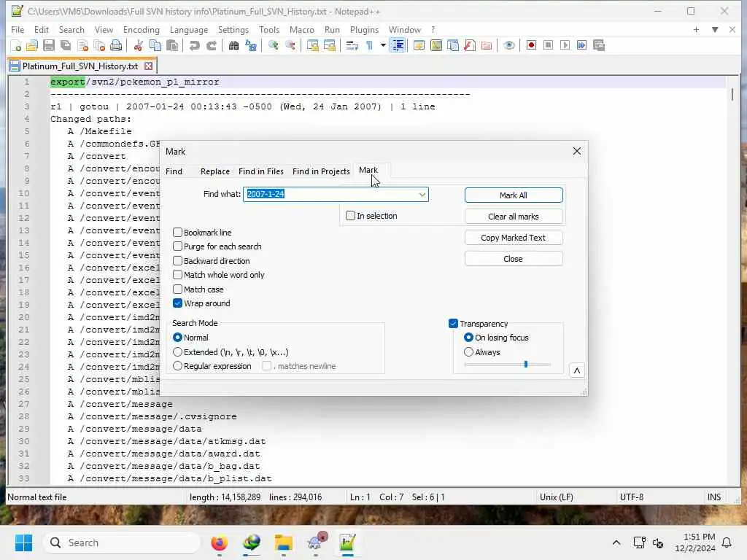747x560 pixels.
Task: Open the Encoding menu
Action: [141, 29]
